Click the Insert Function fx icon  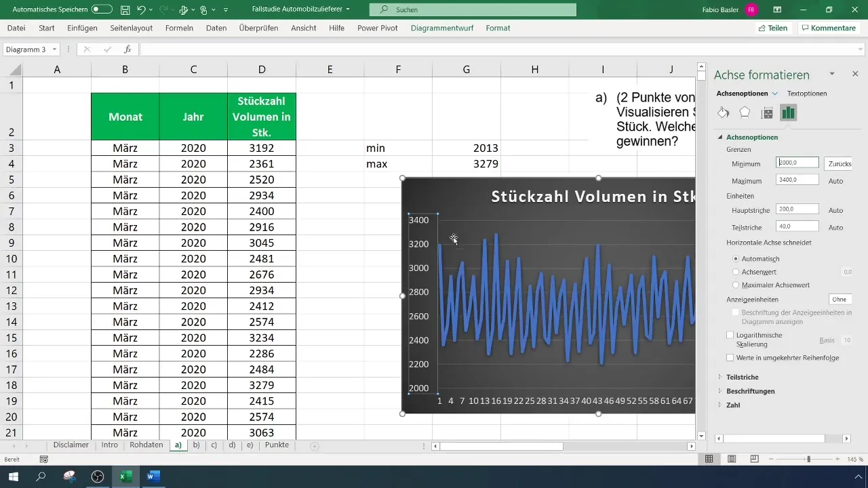click(127, 49)
